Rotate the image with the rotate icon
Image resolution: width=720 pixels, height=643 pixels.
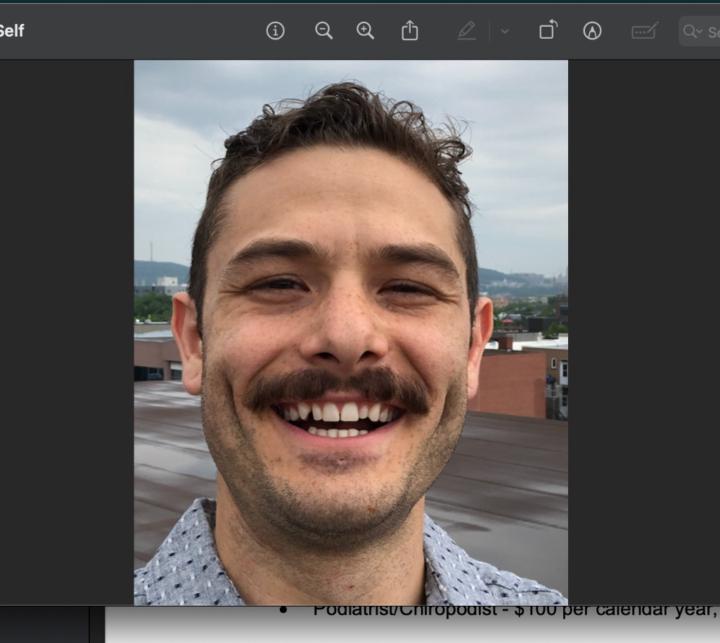[548, 31]
